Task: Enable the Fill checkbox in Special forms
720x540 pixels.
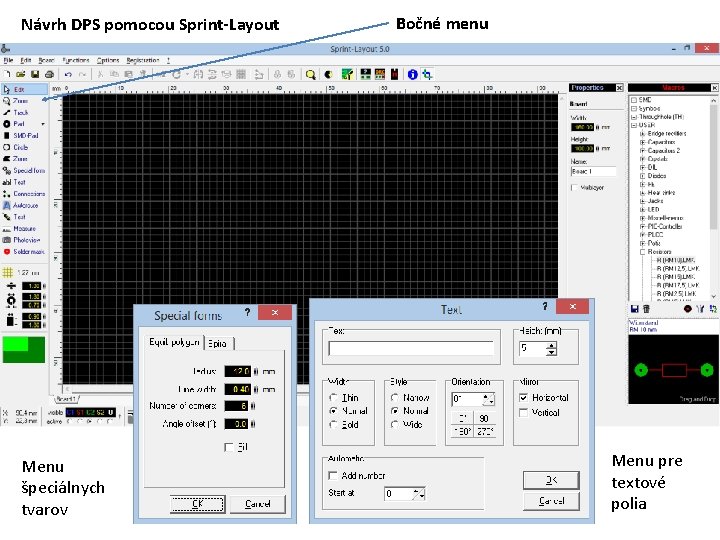Action: click(229, 447)
